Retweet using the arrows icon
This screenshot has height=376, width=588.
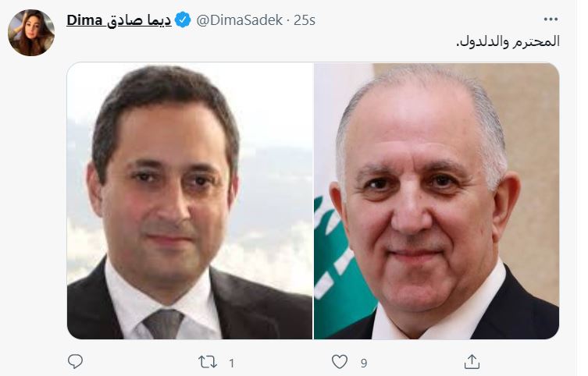tap(208, 362)
